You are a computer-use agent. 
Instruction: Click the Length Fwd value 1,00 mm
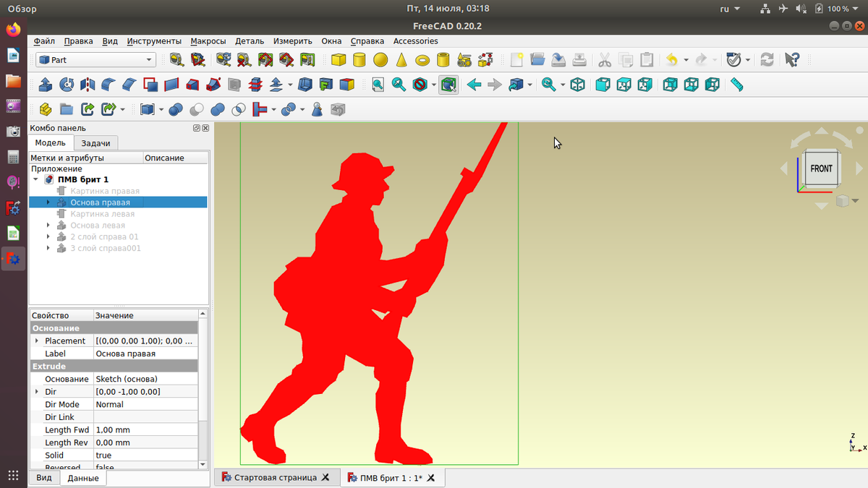(x=145, y=430)
